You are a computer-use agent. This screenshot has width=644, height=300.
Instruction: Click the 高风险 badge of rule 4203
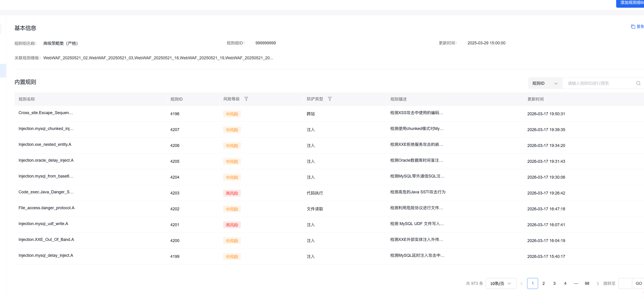point(232,193)
